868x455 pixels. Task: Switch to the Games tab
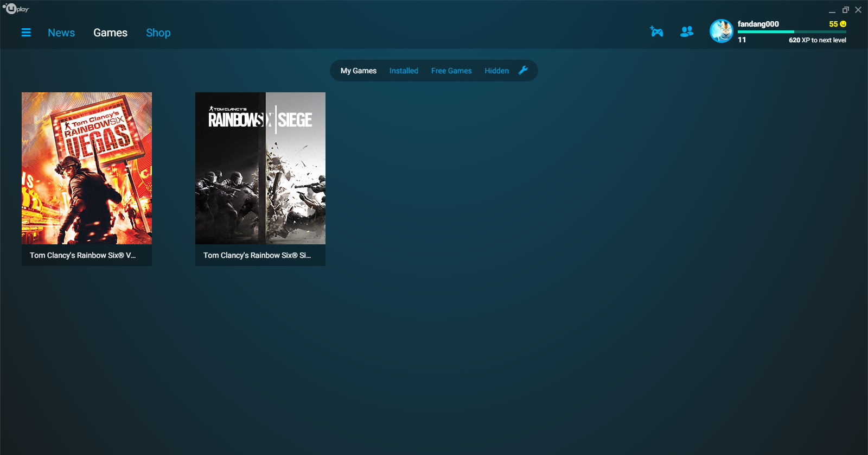point(110,33)
